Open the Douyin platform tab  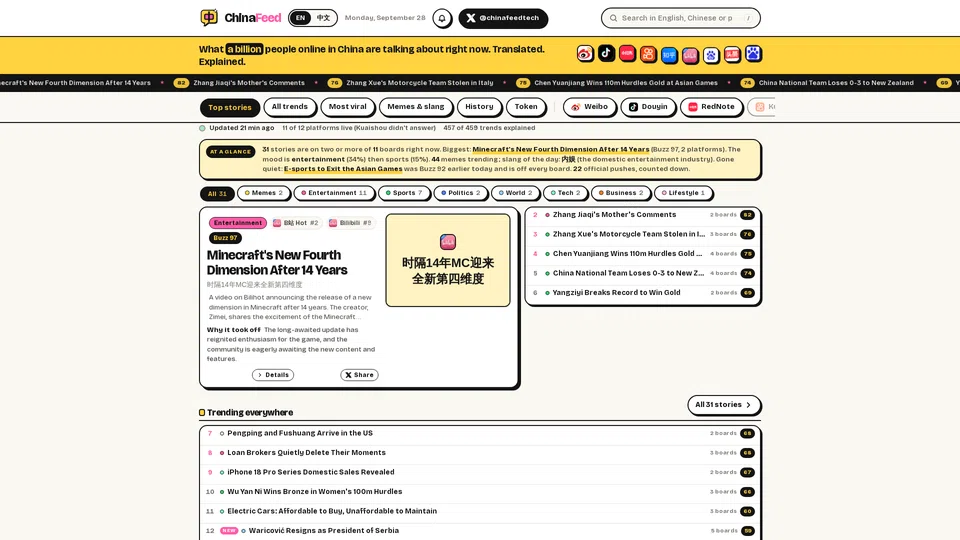pos(648,107)
